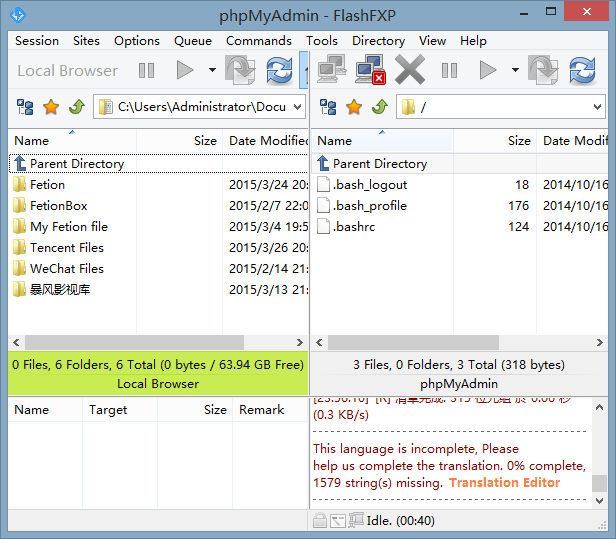
Task: Open the remote transfer play dropdown arrow
Action: pyautogui.click(x=515, y=70)
